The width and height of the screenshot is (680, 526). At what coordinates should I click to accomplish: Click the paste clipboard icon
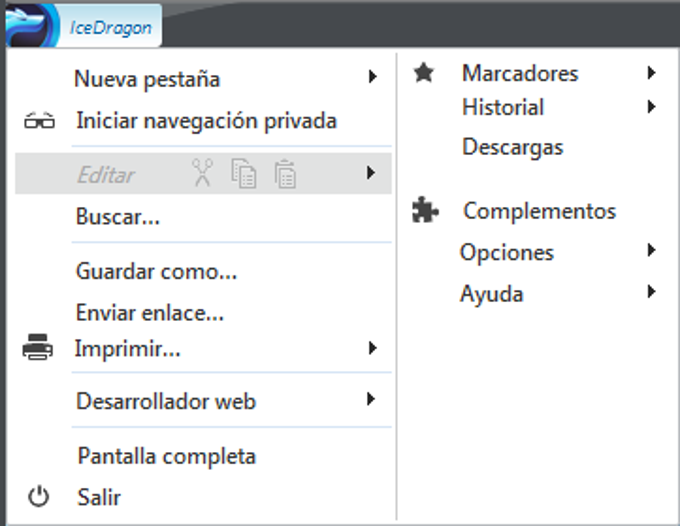pos(285,174)
